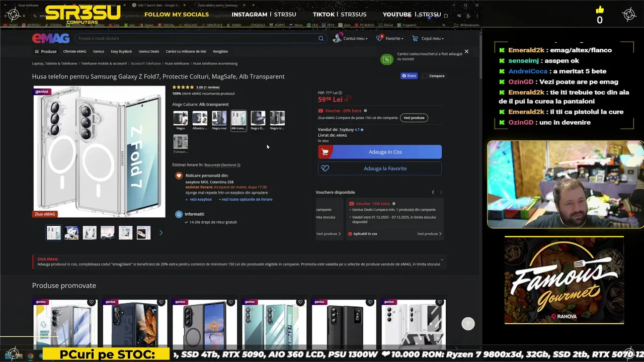
Task: Close the voucher added notification
Action: coord(466,51)
